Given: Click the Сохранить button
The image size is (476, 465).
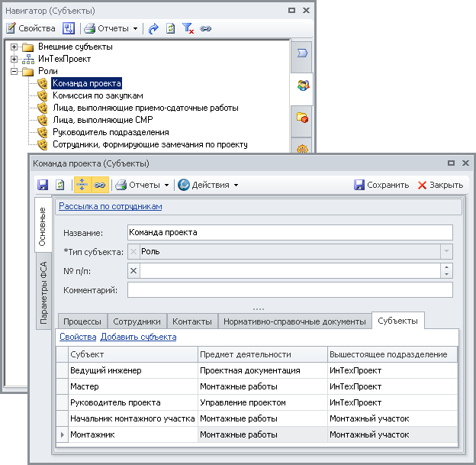Looking at the screenshot, I should tap(381, 185).
